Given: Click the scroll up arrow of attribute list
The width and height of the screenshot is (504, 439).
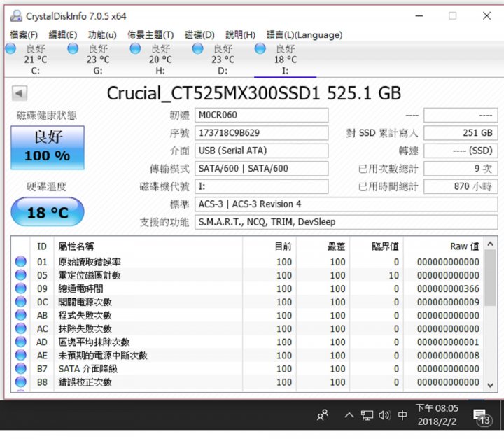Looking at the screenshot, I should [x=490, y=244].
